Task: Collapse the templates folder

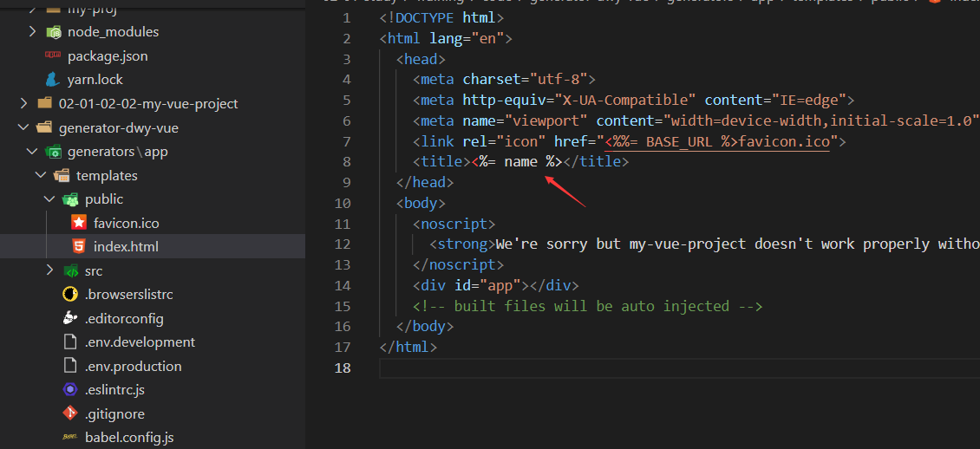Action: (x=41, y=175)
